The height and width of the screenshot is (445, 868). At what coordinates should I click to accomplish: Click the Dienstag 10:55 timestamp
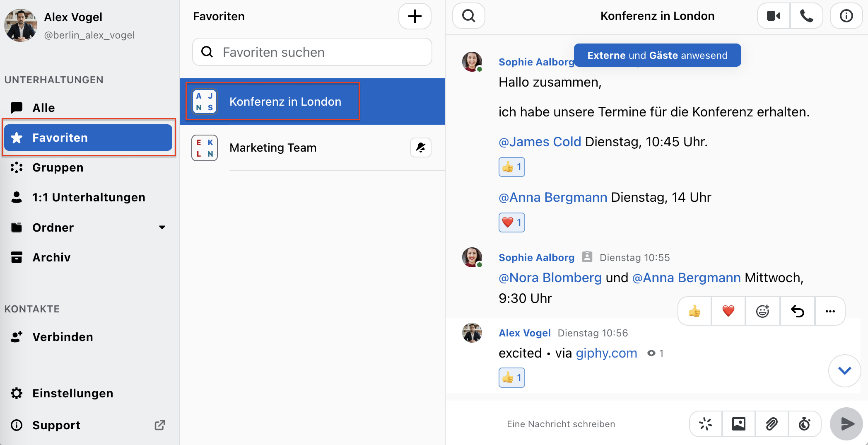tap(634, 257)
